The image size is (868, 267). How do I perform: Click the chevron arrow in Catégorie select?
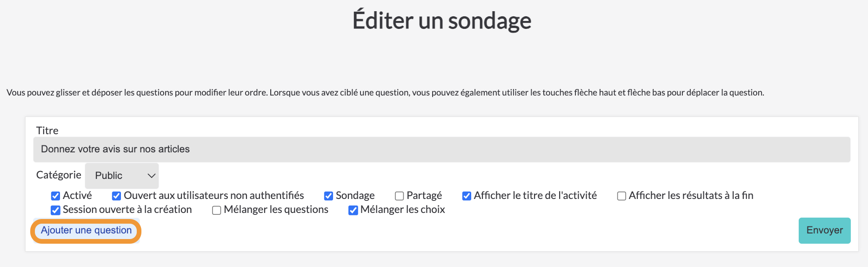151,176
